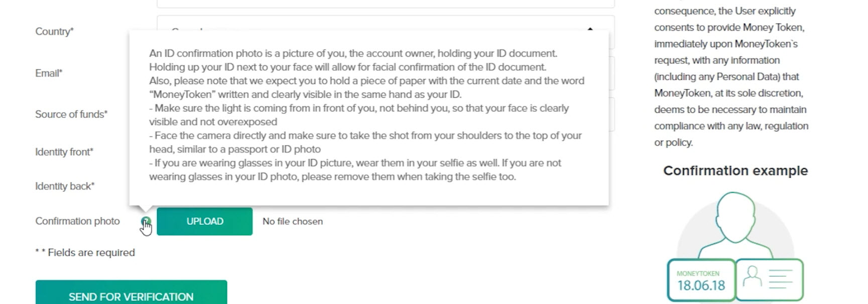The width and height of the screenshot is (868, 304).
Task: Click the Source of funds label
Action: (71, 114)
